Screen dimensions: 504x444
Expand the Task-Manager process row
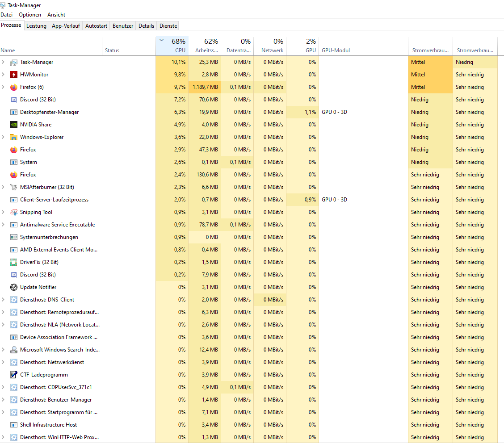click(3, 62)
